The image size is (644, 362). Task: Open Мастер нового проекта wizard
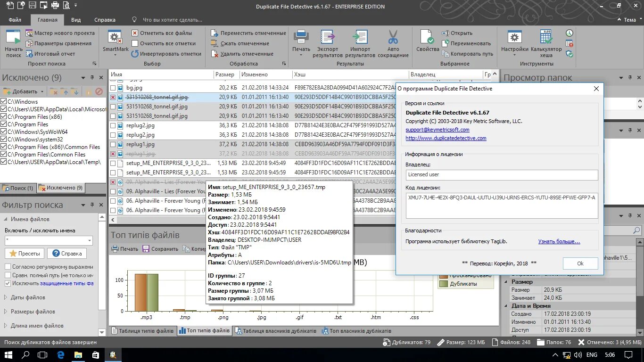pyautogui.click(x=60, y=33)
